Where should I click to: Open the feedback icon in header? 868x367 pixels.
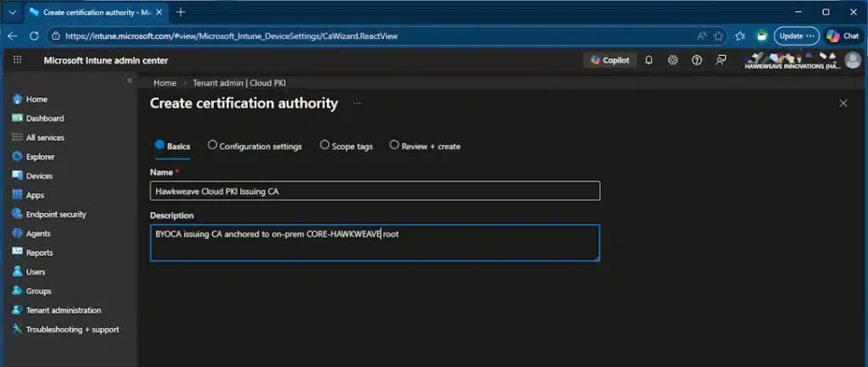[721, 60]
